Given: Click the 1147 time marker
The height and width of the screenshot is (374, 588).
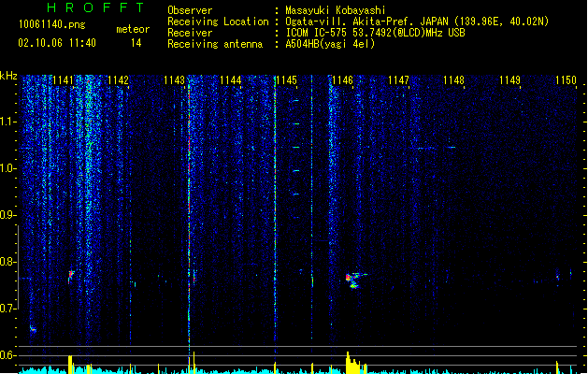Looking at the screenshot, I should (398, 80).
